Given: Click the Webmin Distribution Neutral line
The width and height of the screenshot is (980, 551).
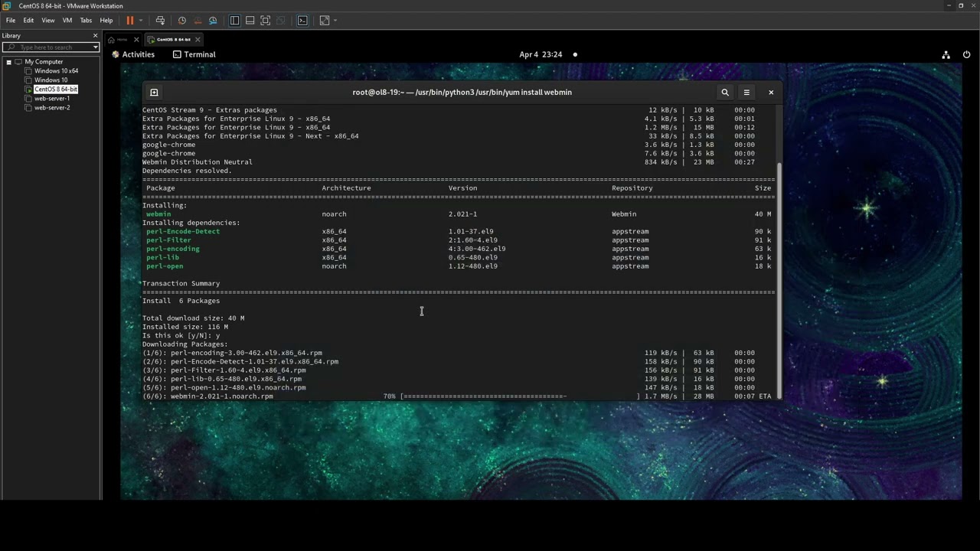Looking at the screenshot, I should pyautogui.click(x=197, y=162).
